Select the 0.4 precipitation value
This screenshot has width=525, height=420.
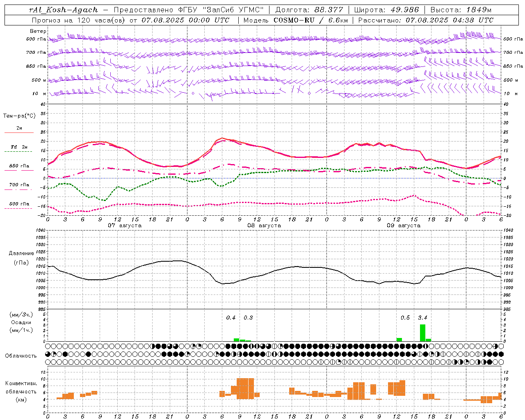[231, 317]
